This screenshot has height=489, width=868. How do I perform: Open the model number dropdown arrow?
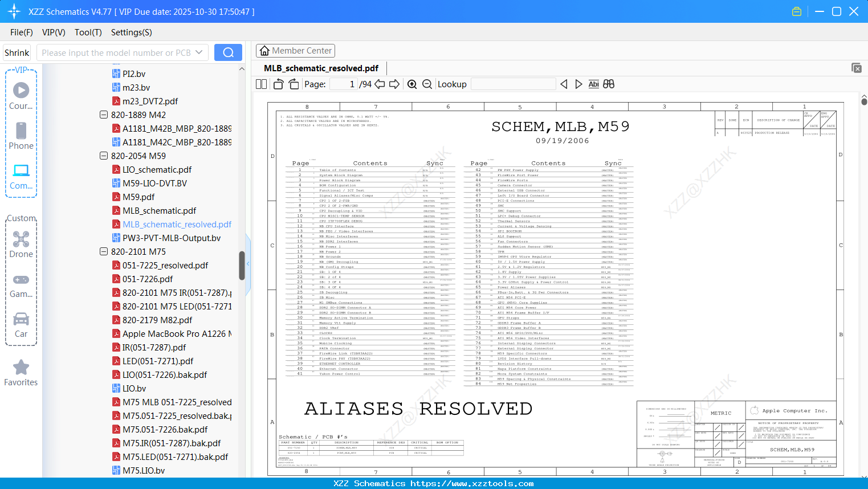(199, 52)
